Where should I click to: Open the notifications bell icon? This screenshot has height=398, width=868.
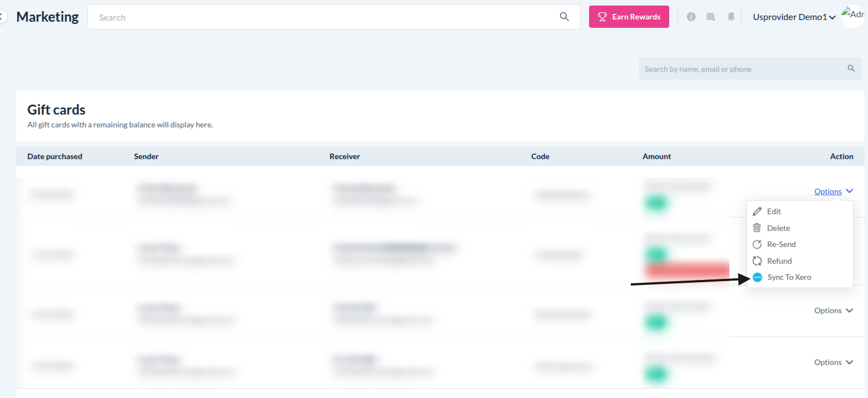click(x=731, y=17)
